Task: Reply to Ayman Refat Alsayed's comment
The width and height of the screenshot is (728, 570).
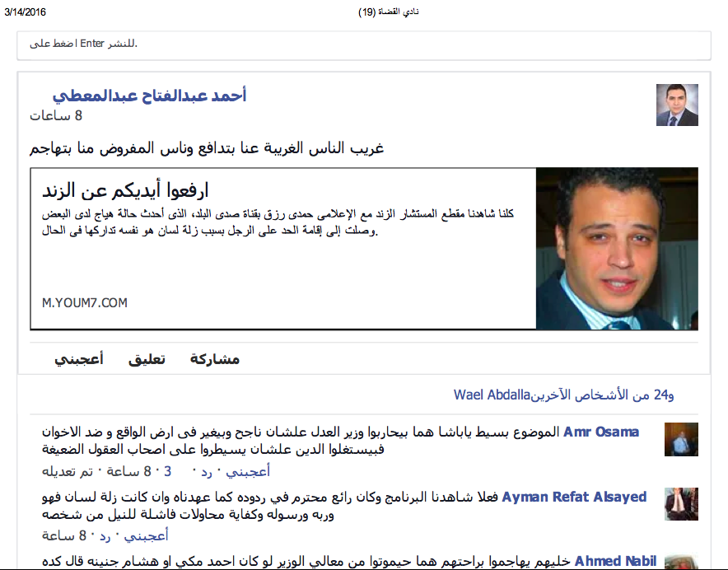Action: pyautogui.click(x=106, y=536)
